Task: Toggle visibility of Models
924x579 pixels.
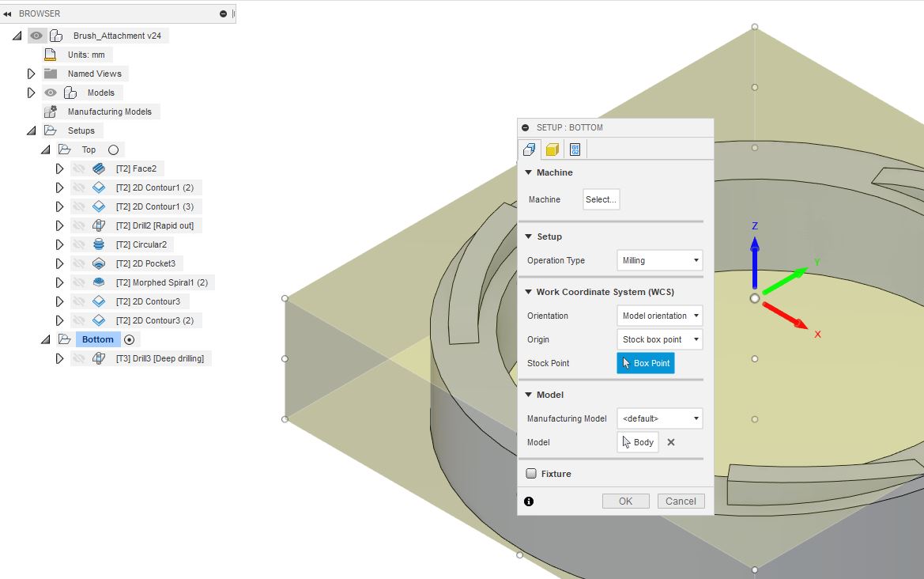Action: (x=51, y=93)
